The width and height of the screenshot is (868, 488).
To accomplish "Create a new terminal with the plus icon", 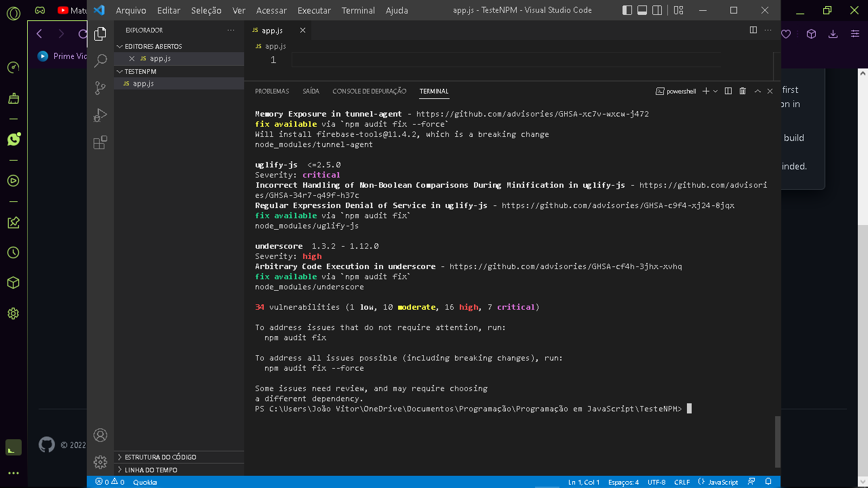I will pos(706,91).
